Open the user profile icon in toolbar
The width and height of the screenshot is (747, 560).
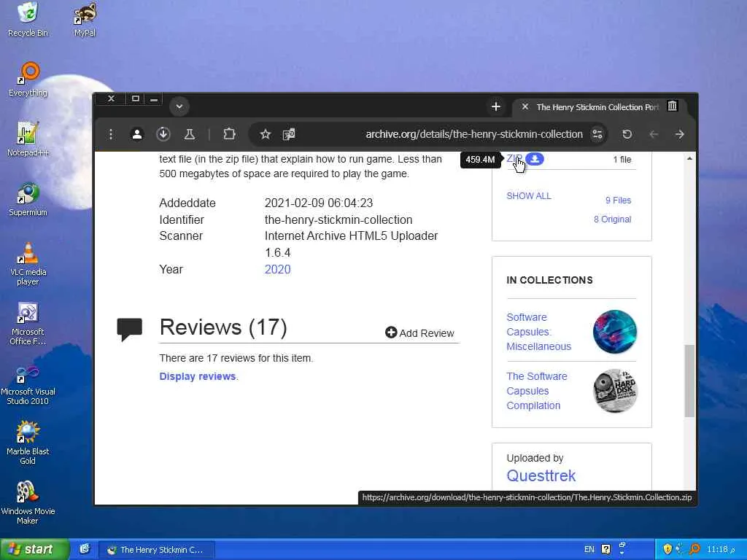coord(136,134)
